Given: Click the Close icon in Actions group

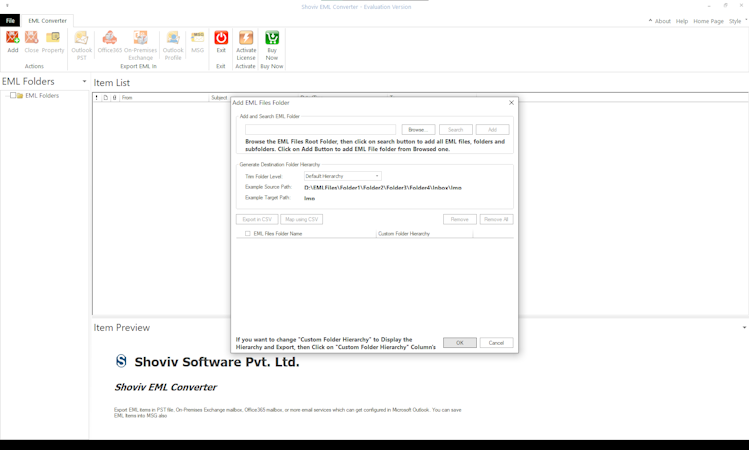Looking at the screenshot, I should click(x=32, y=37).
